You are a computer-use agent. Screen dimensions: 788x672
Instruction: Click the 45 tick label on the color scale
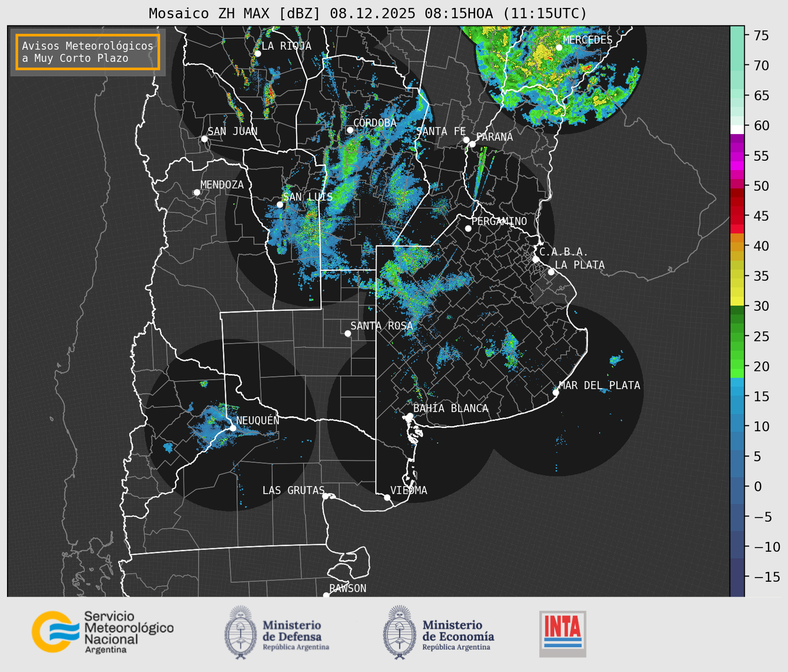point(760,216)
